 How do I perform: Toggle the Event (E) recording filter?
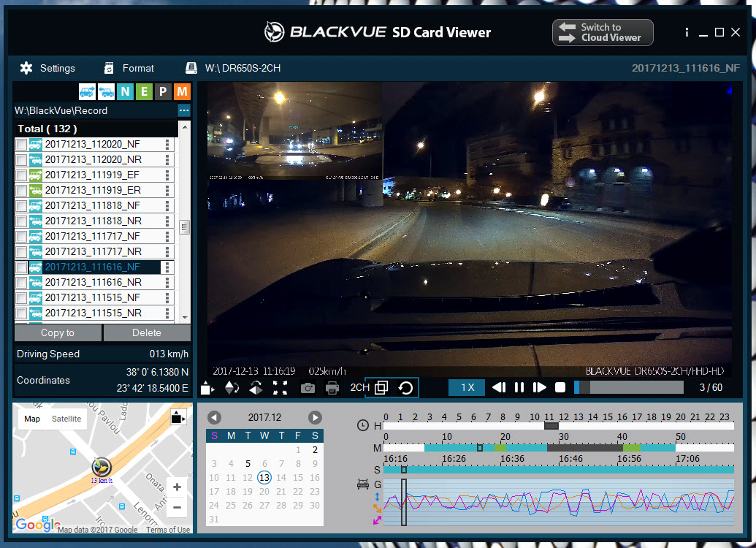click(144, 91)
